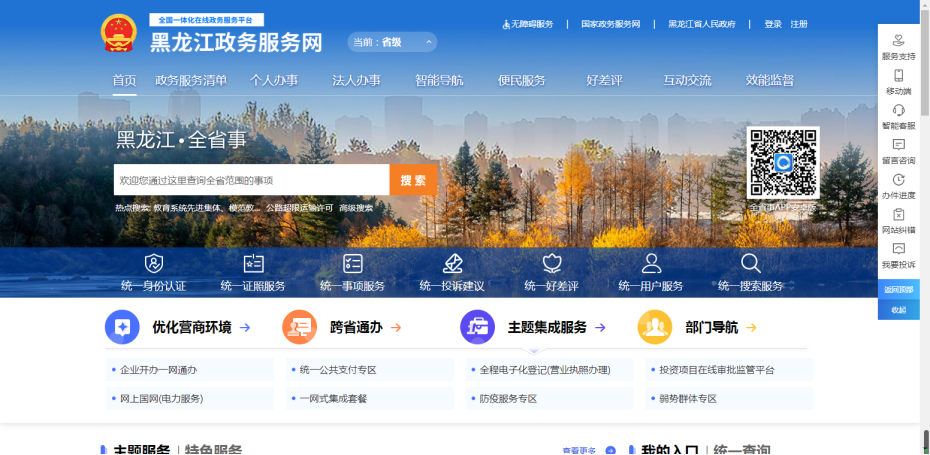The image size is (930, 455).
Task: Click the 注册 link
Action: [x=799, y=24]
